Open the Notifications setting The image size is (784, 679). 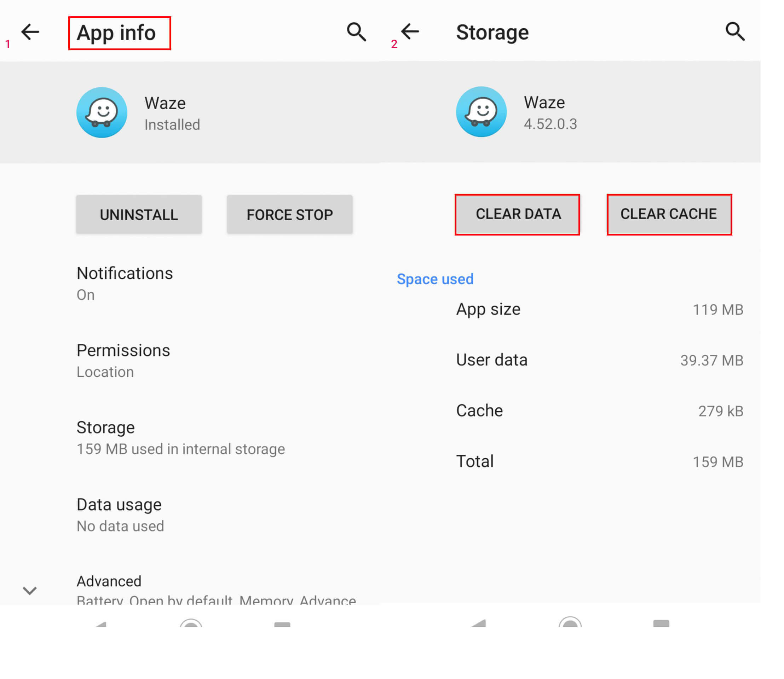(x=190, y=283)
